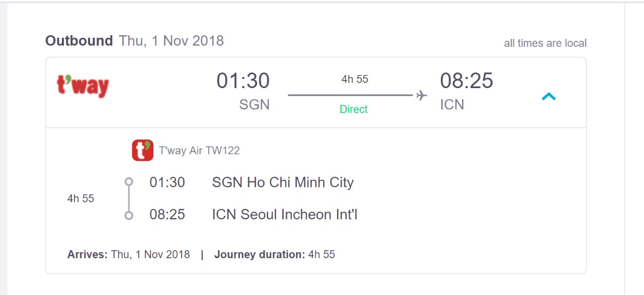Click the SGN airport code under departure
Viewport: 644px width, 295px height.
pos(255,105)
